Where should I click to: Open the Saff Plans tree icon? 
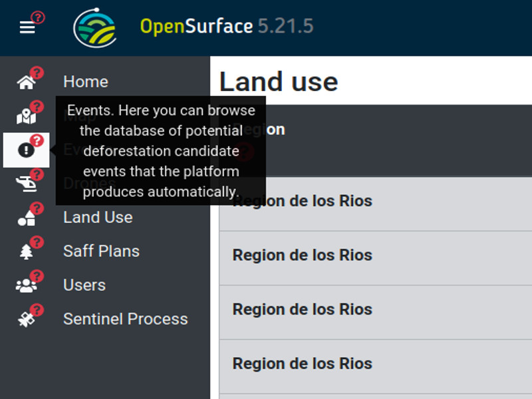tap(26, 252)
